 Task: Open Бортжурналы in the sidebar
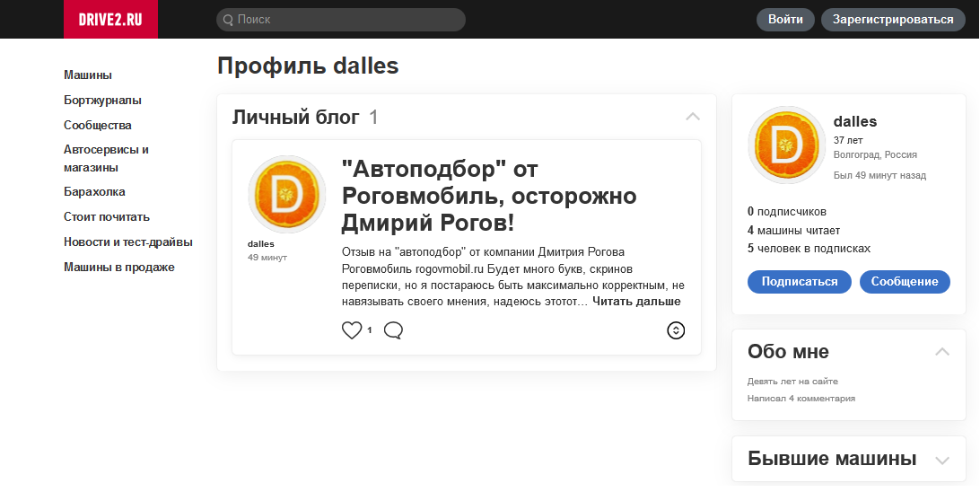point(102,100)
